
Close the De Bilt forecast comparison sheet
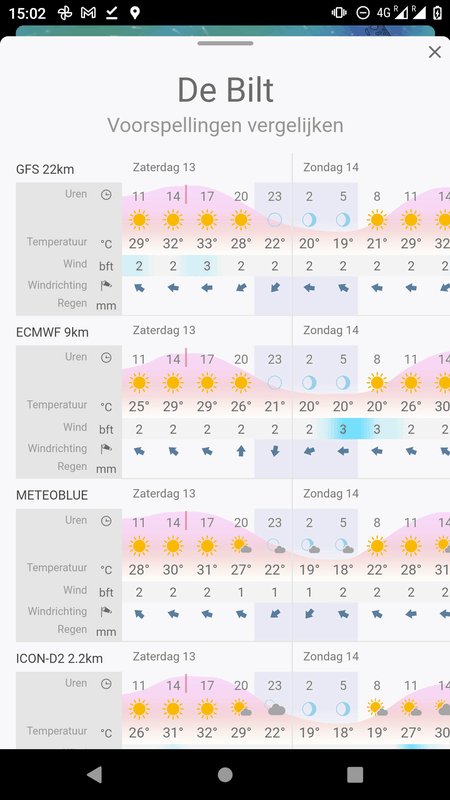[x=434, y=52]
